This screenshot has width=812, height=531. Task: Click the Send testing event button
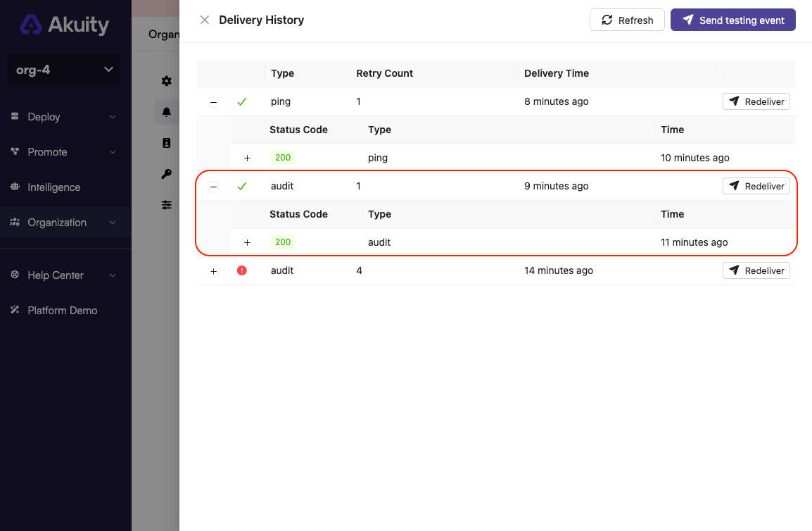pos(732,20)
